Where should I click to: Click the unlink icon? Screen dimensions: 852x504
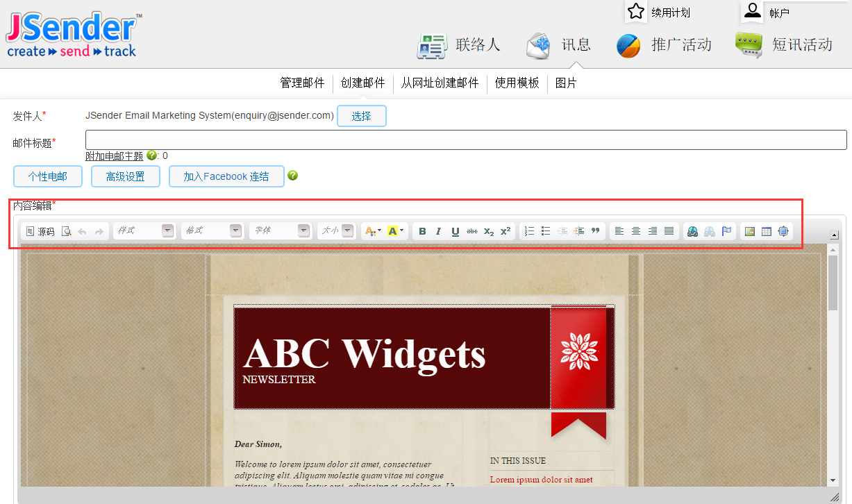click(710, 231)
